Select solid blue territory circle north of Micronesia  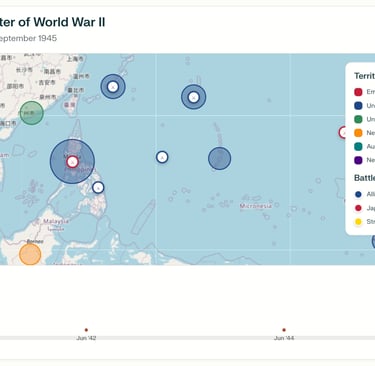coord(220,158)
